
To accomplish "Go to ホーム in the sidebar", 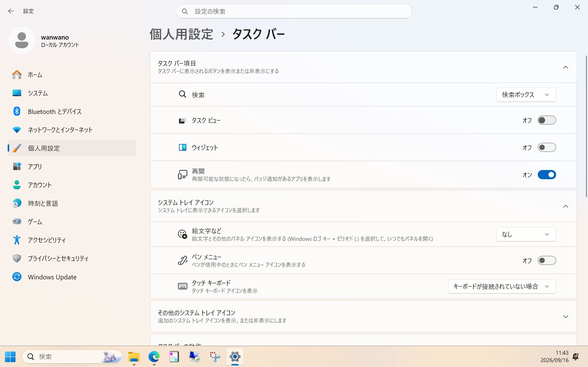I will point(72,75).
